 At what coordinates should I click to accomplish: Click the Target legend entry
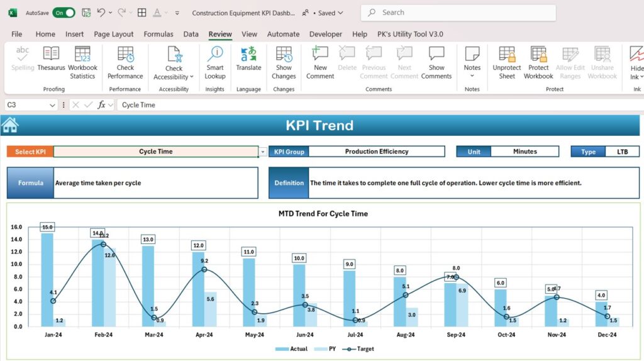358,348
